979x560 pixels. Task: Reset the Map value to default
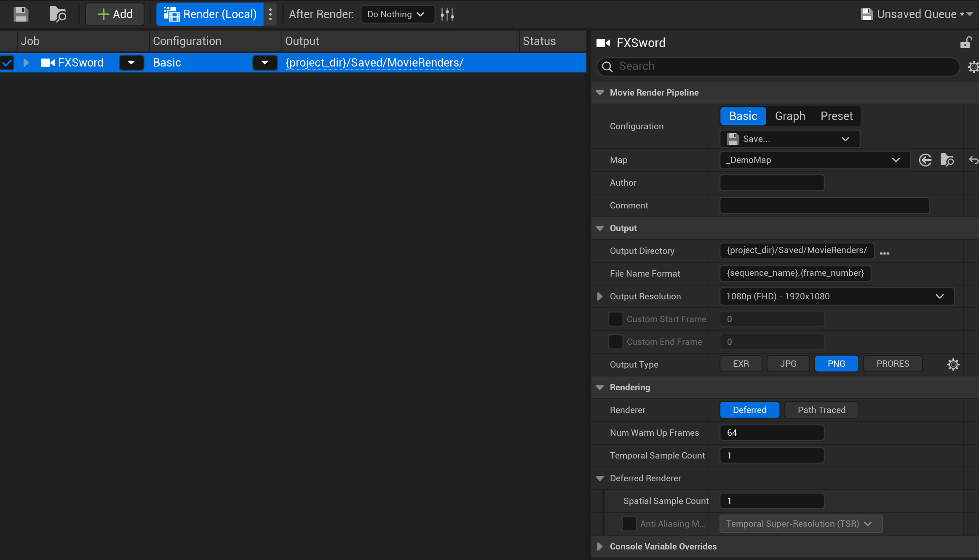(x=974, y=160)
